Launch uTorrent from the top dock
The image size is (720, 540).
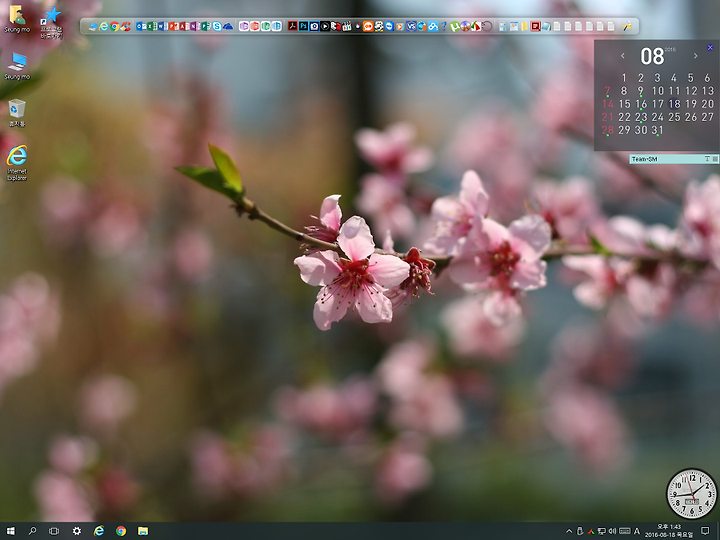coord(455,26)
